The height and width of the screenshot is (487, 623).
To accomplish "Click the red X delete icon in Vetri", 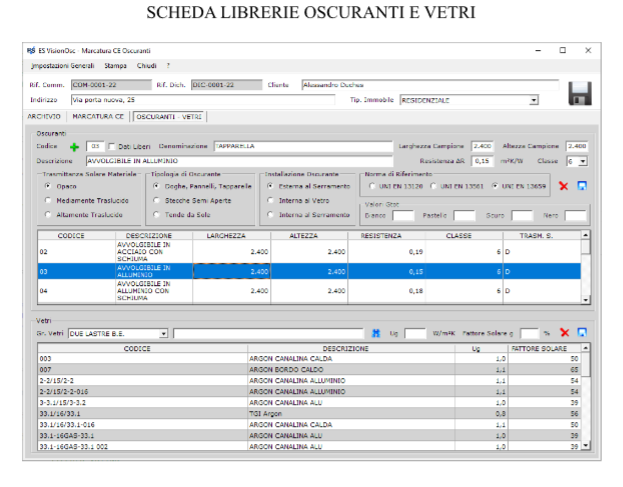I will click(x=564, y=333).
